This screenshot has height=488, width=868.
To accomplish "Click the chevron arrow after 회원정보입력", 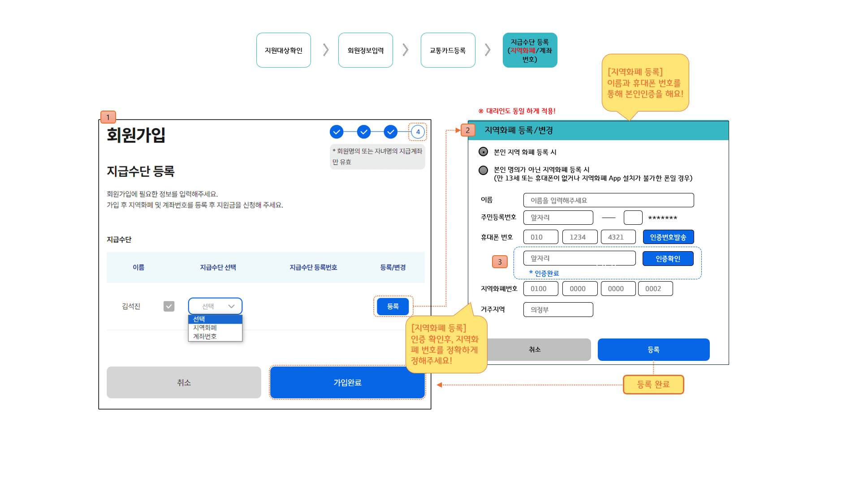I will (405, 50).
